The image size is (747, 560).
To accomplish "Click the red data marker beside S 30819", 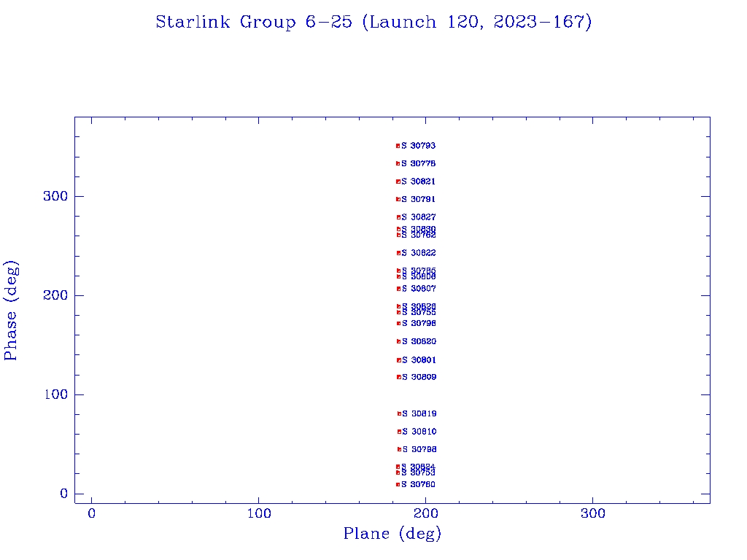I will click(x=400, y=414).
